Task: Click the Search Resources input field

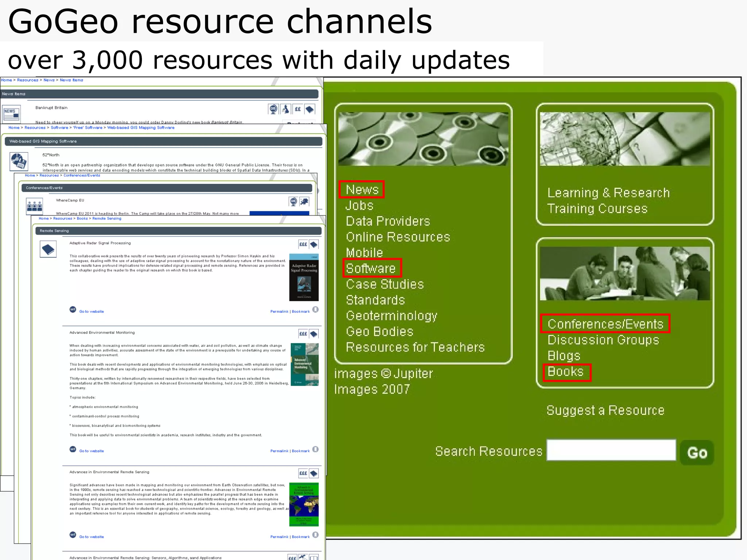Action: click(x=611, y=450)
